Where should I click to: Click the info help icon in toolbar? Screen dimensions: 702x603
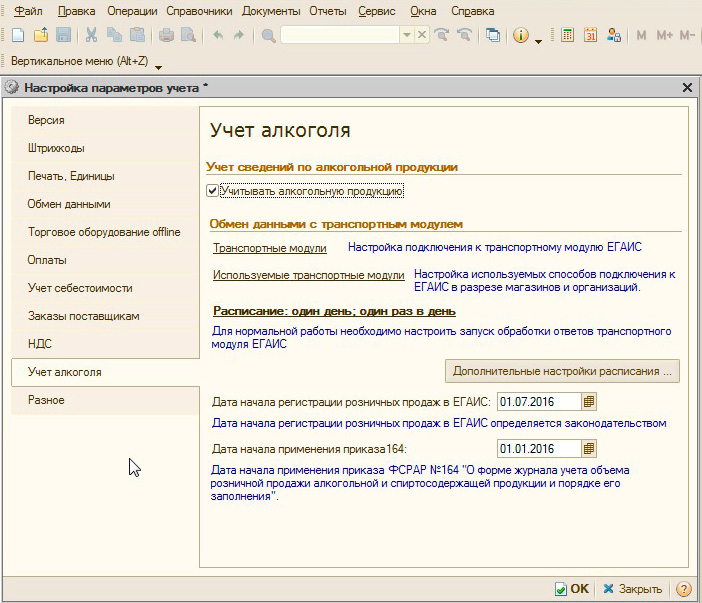(520, 35)
